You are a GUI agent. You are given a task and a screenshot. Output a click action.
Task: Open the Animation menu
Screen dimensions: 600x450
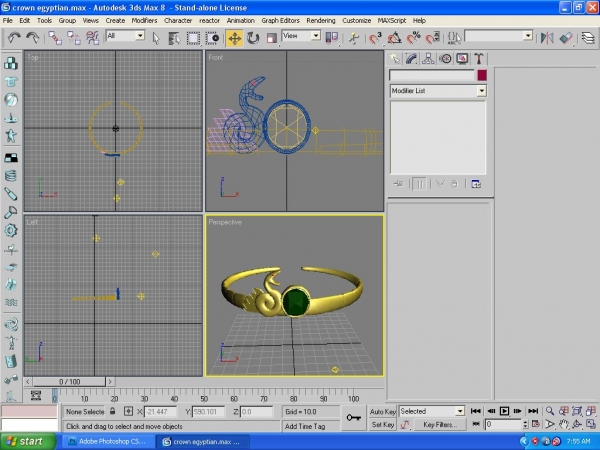240,21
